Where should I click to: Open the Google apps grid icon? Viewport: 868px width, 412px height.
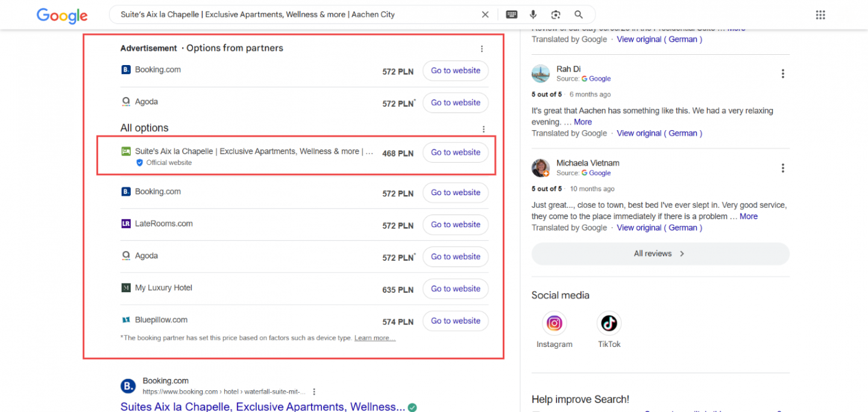(x=820, y=14)
